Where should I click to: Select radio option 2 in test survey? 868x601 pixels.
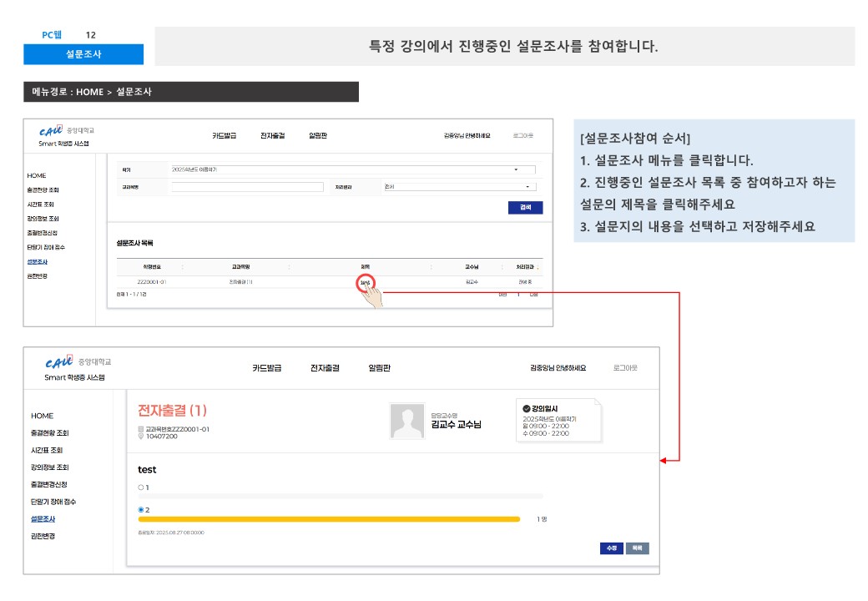(140, 510)
